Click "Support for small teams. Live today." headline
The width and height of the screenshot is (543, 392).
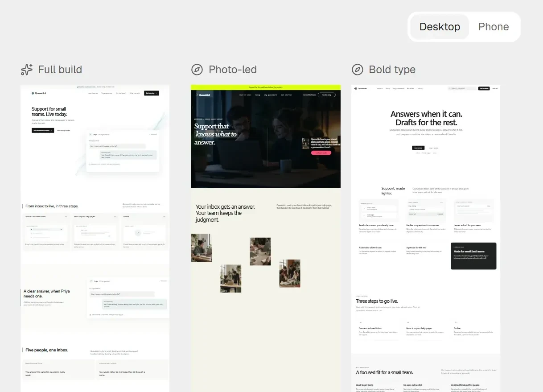(x=49, y=111)
